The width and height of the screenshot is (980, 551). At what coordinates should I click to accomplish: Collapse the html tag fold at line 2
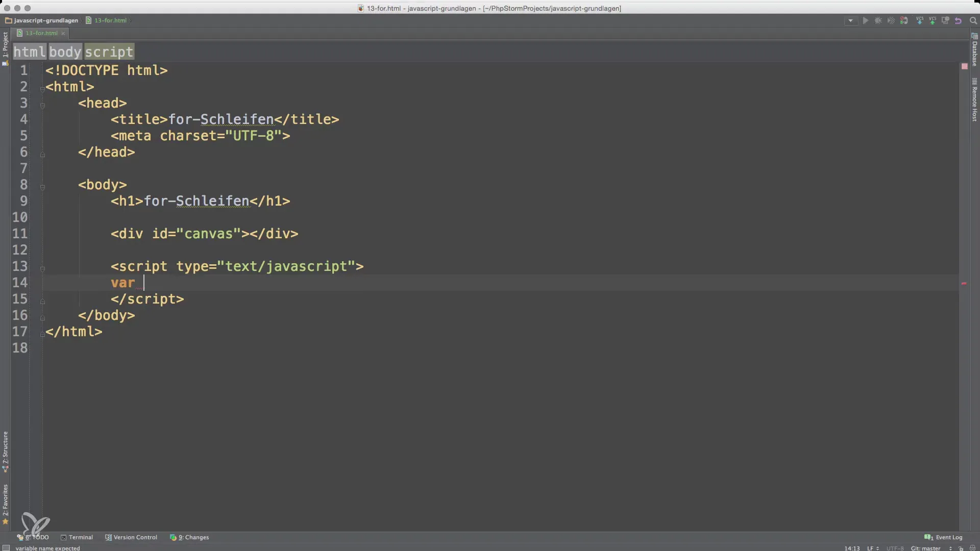[x=42, y=89]
